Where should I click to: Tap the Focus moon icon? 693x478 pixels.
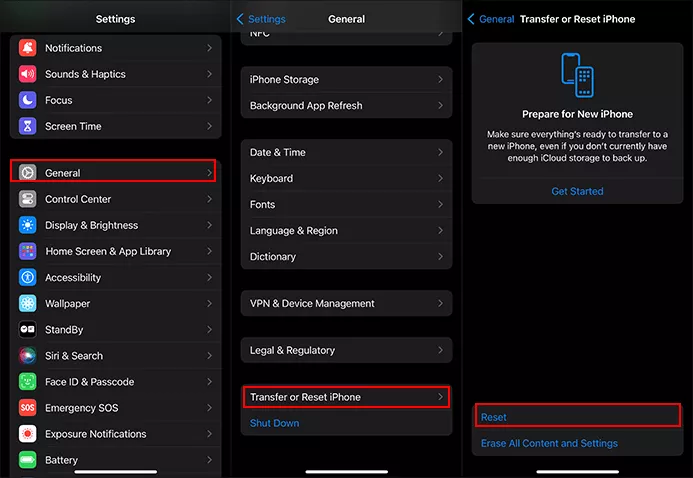coord(27,100)
